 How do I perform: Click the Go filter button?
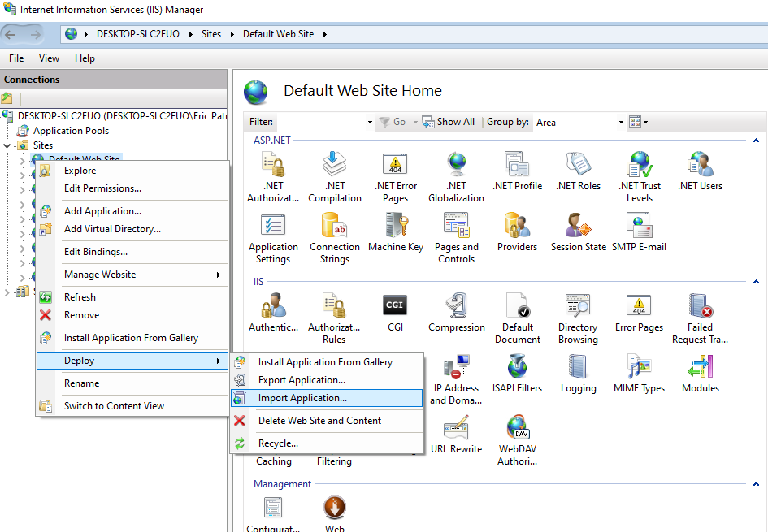[x=393, y=122]
